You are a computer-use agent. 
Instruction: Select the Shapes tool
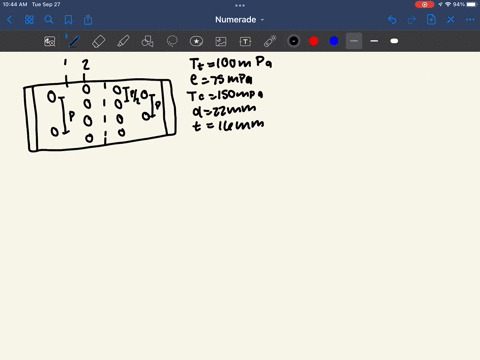pyautogui.click(x=147, y=41)
